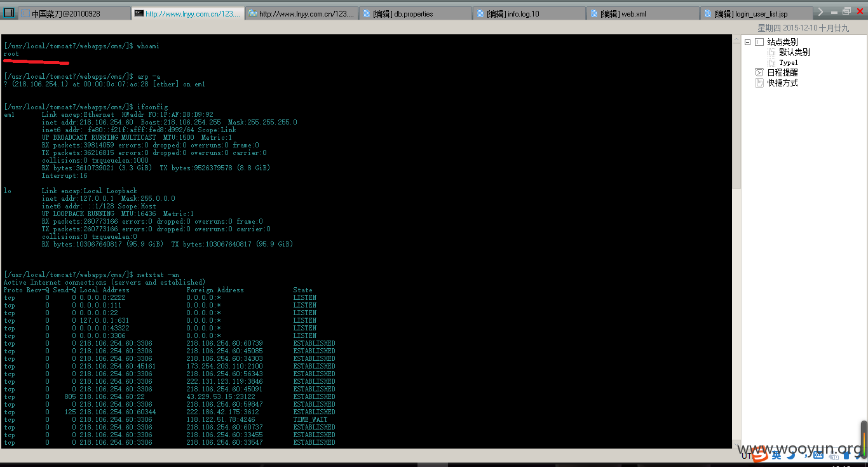The width and height of the screenshot is (868, 467).
Task: Click the 'root' output text
Action: (11, 53)
